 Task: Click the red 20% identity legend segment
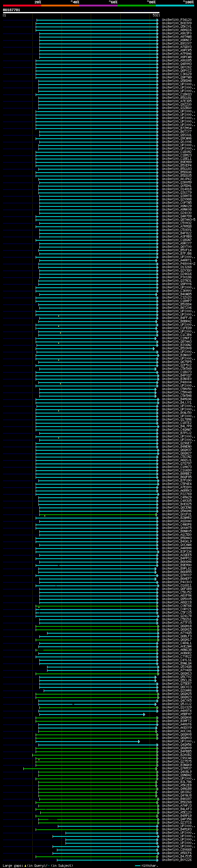(22, 6)
